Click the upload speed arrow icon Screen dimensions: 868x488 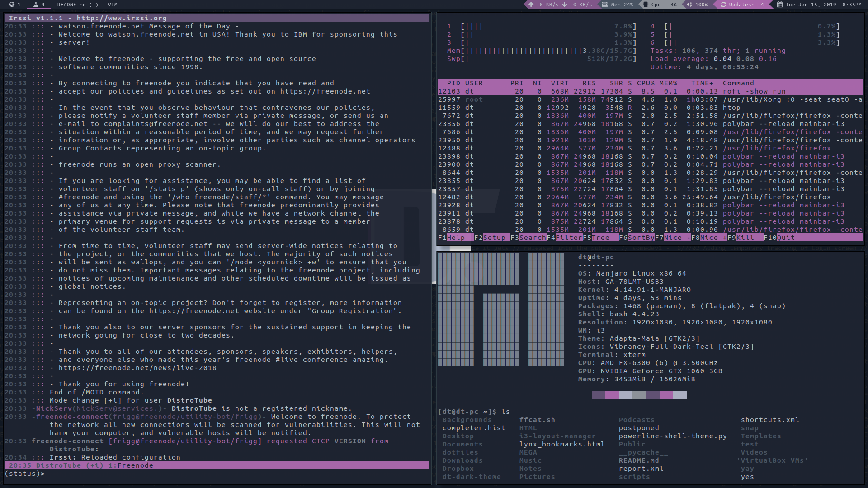pos(531,5)
